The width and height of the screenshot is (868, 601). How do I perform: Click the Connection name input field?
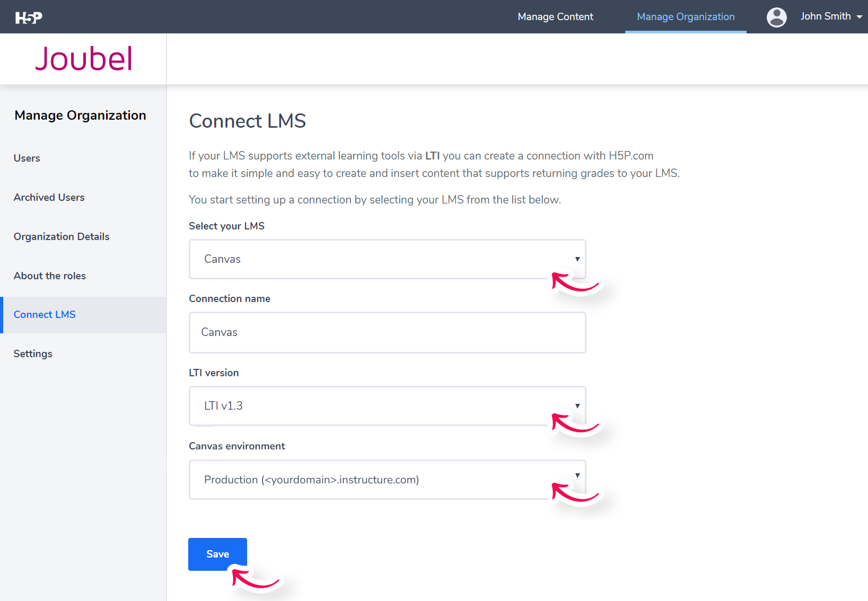coord(388,332)
